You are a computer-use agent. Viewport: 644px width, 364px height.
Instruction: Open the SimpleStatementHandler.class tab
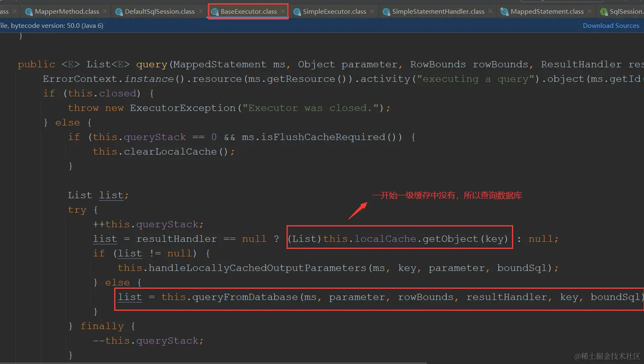click(438, 12)
